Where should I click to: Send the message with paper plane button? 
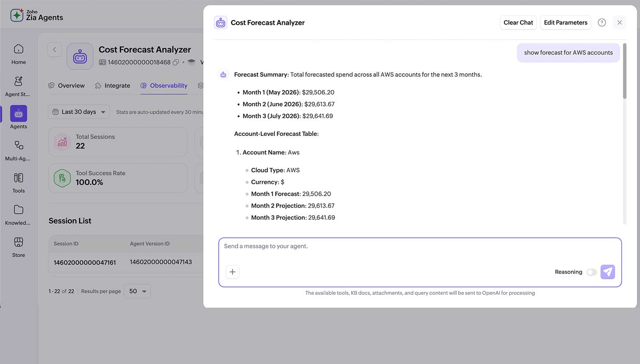tap(608, 272)
